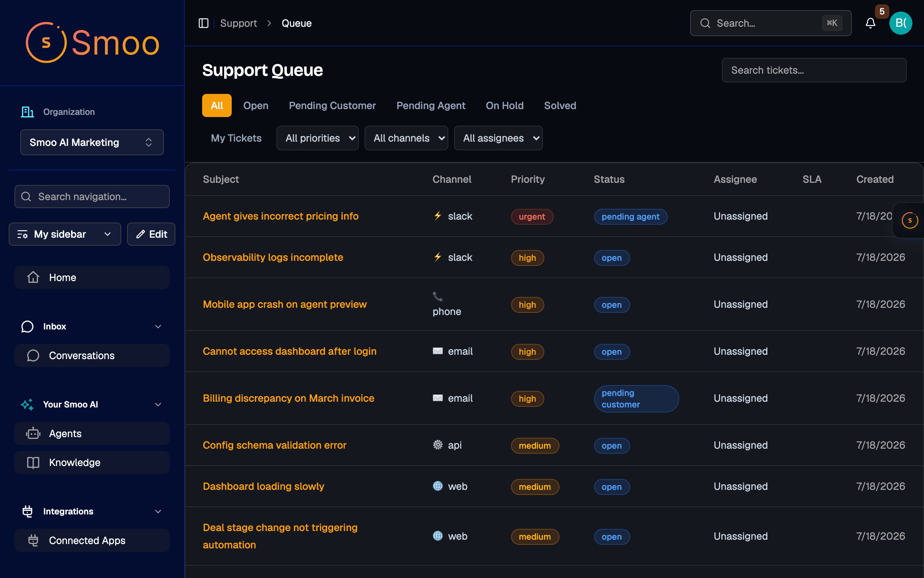Open ticket Billing discrepancy on March invoice

(288, 398)
